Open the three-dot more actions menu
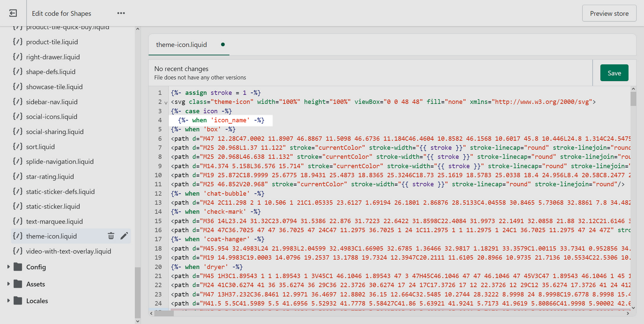Screen dimensions: 644x324 pos(121,13)
